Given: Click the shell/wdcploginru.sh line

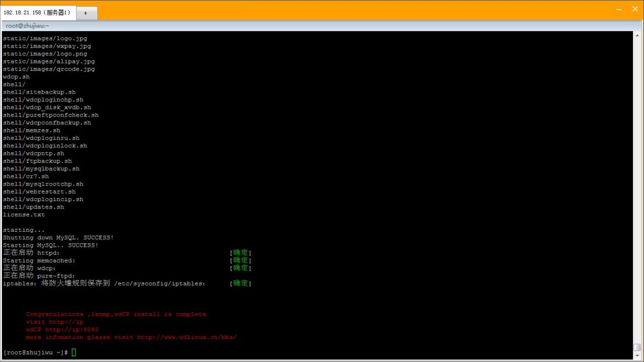Looking at the screenshot, I should coord(41,138).
